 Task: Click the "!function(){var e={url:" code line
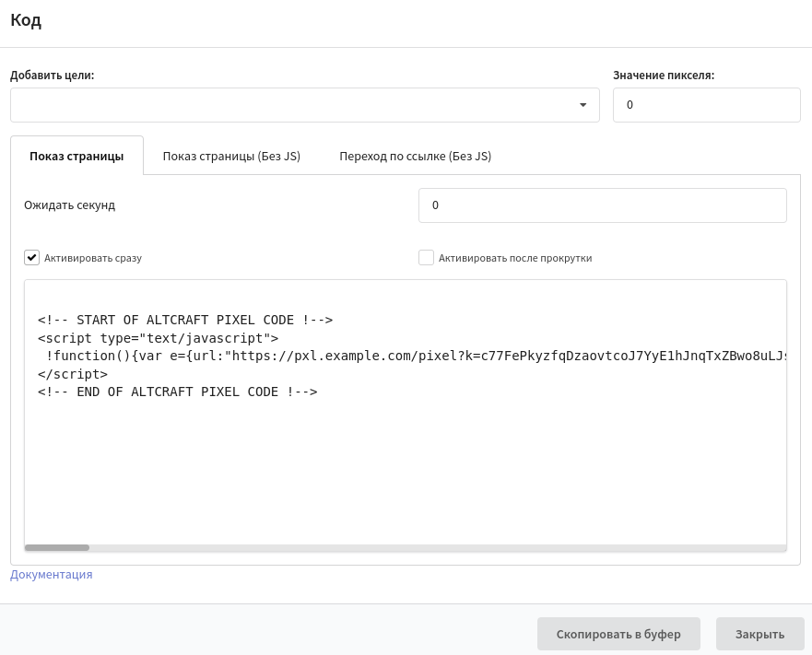coord(417,356)
